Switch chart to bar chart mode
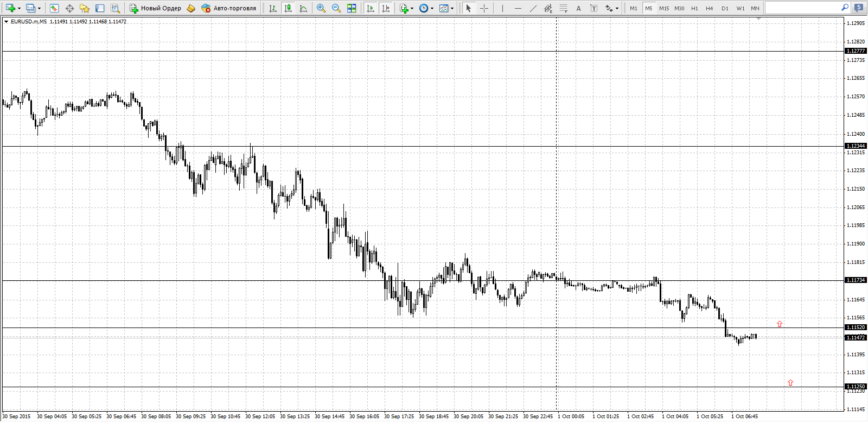Image resolution: width=868 pixels, height=422 pixels. click(273, 8)
